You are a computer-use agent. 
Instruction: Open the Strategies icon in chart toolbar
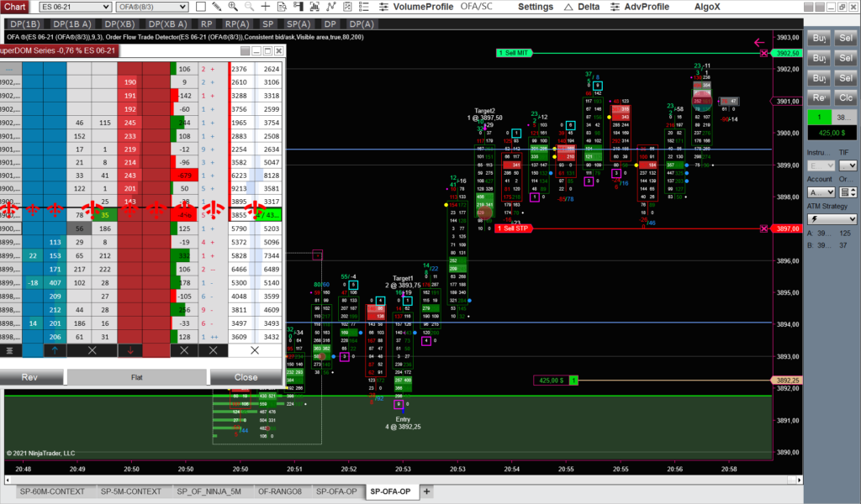[x=347, y=7]
